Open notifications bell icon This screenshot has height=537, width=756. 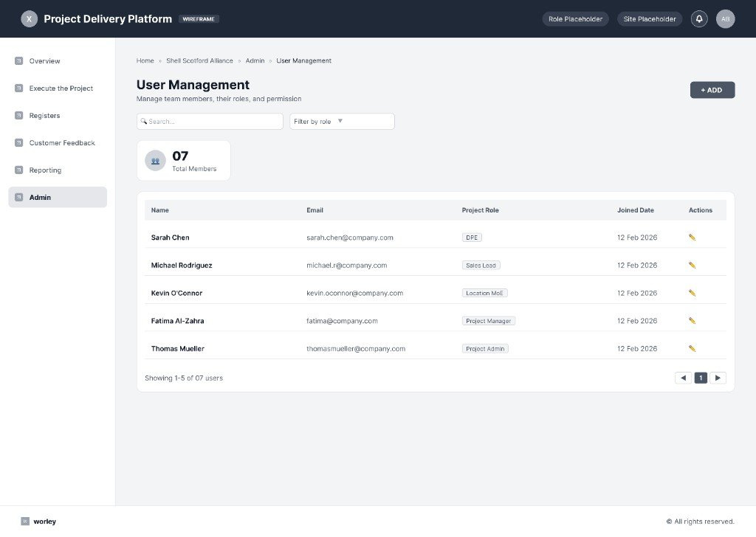(699, 18)
